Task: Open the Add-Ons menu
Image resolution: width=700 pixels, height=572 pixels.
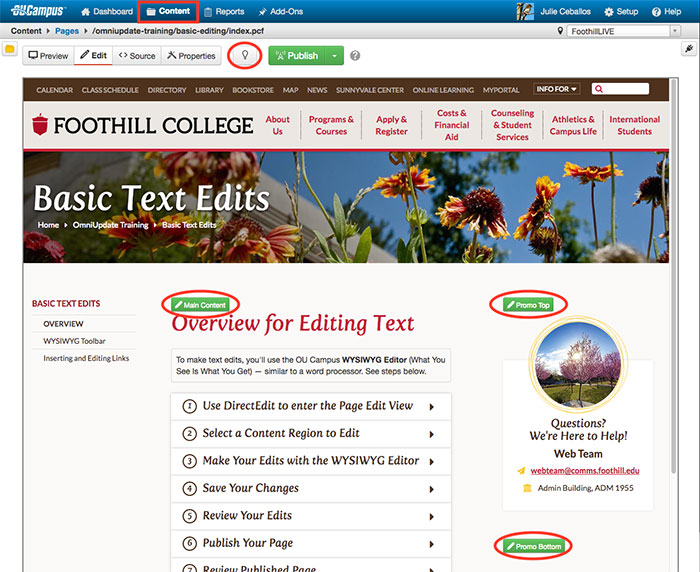Action: (x=281, y=12)
